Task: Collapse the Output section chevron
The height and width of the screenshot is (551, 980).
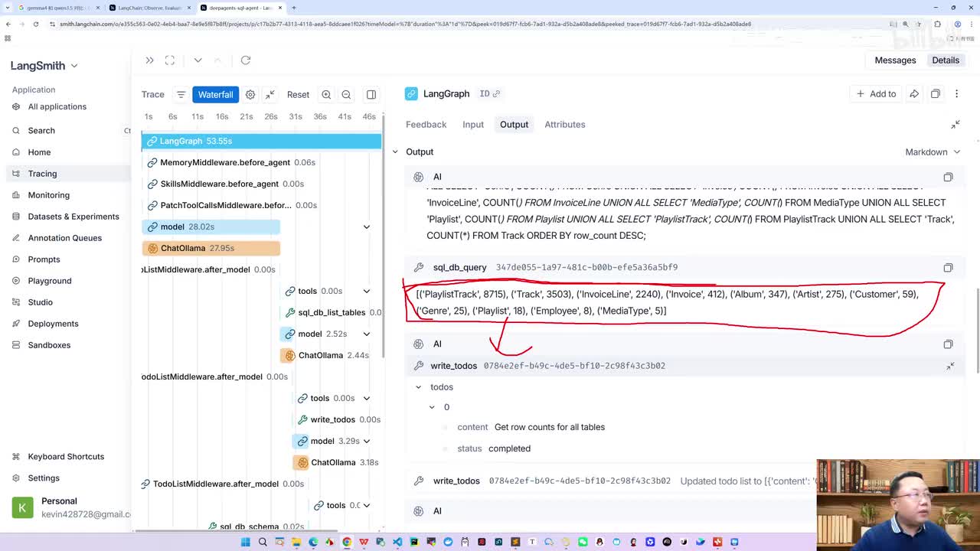Action: 395,152
